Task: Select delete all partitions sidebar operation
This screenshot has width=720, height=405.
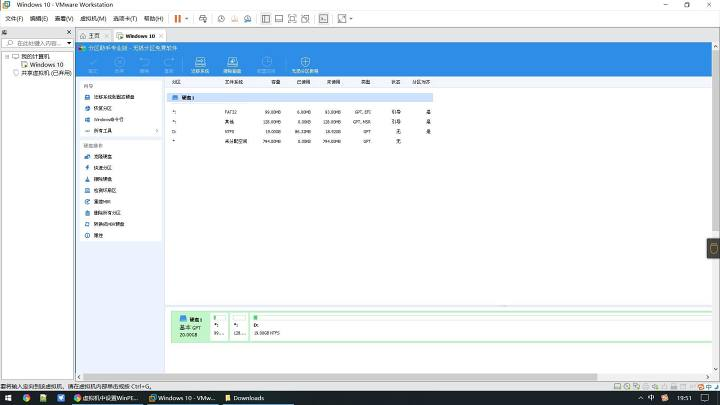Action: click(x=103, y=213)
